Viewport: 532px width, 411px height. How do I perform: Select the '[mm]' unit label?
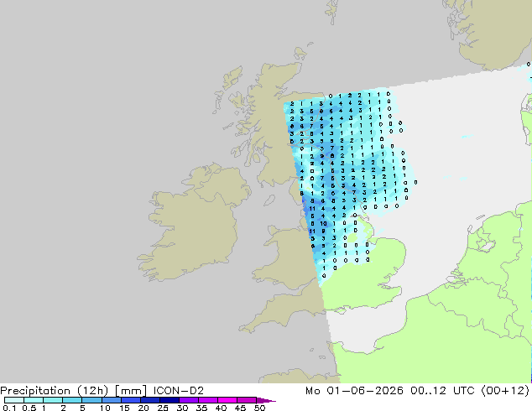131,391
